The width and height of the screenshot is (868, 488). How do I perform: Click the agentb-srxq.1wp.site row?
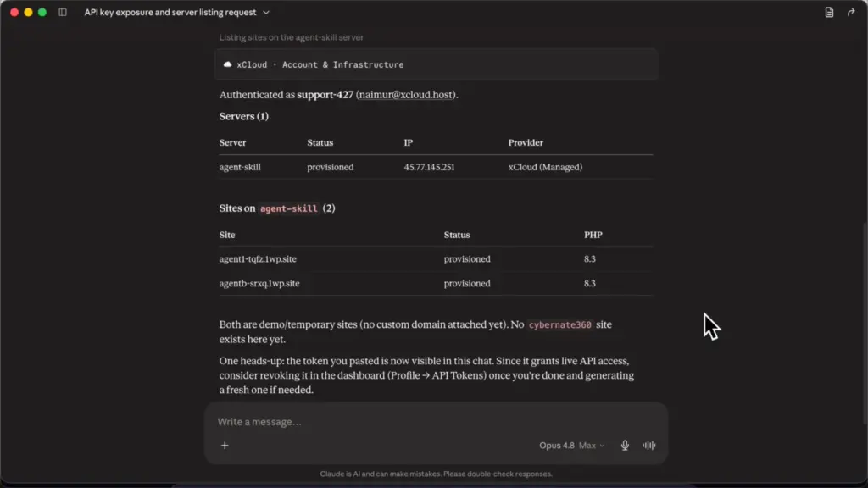(436, 283)
